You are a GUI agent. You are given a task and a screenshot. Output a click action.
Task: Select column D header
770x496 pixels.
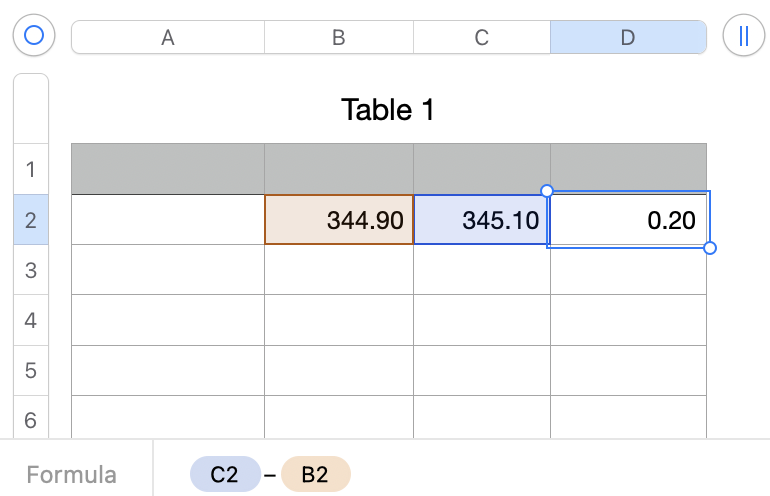pyautogui.click(x=628, y=38)
